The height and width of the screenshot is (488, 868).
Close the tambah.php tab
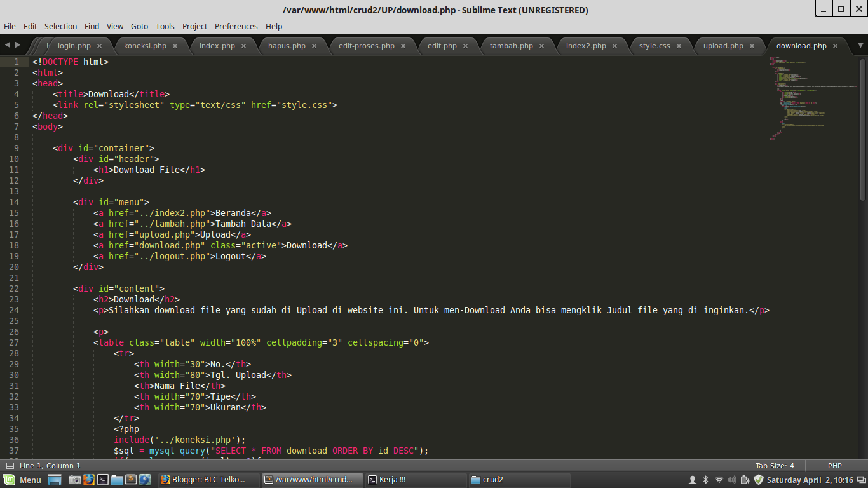tap(542, 46)
